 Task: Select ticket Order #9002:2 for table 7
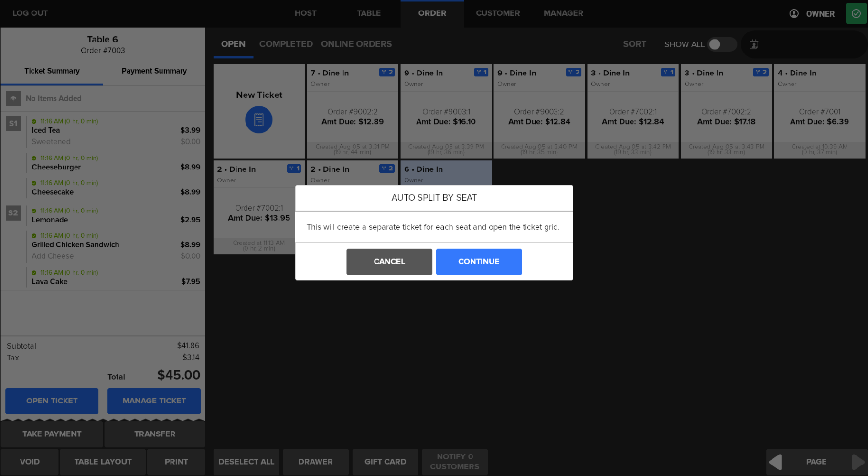pos(353,111)
